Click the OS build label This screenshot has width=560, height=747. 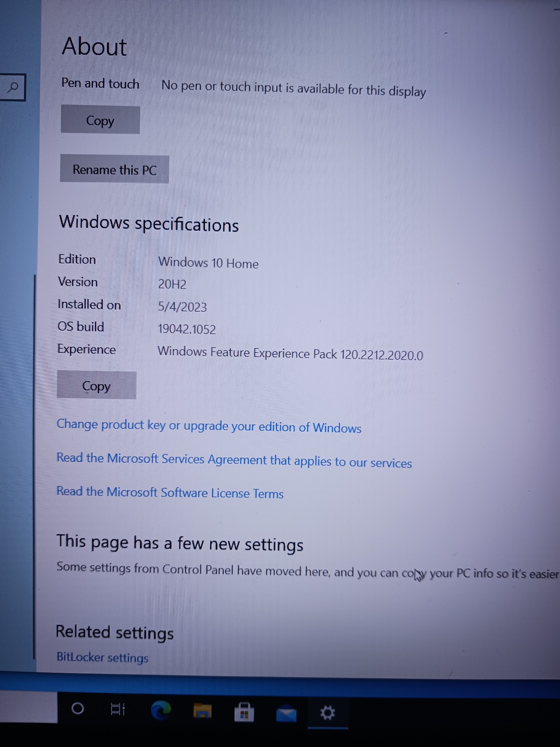pos(81,327)
